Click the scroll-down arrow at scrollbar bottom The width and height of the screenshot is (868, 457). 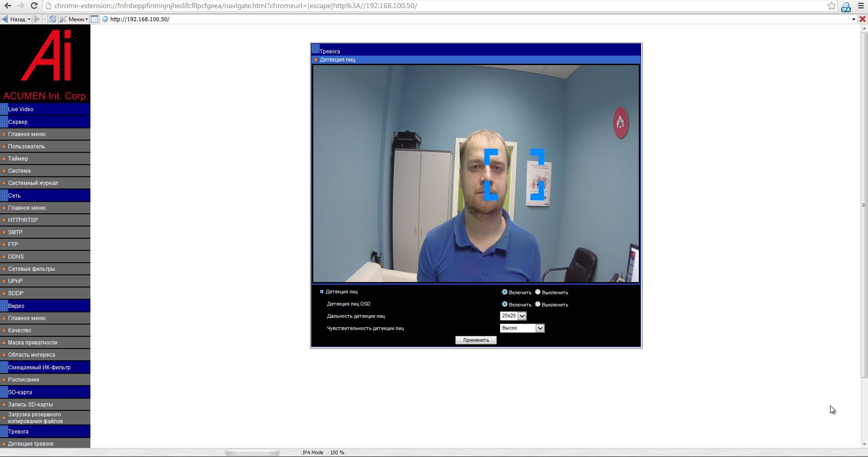coord(864,444)
